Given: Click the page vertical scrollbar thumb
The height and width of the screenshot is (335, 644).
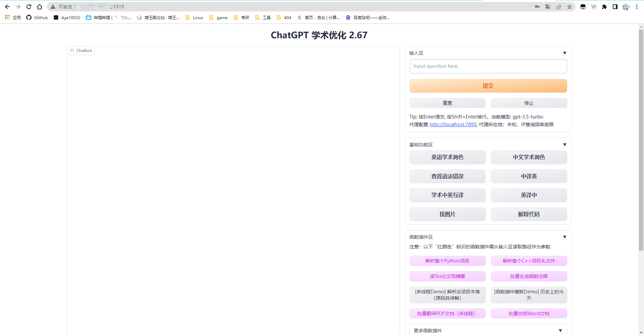Looking at the screenshot, I should pyautogui.click(x=641, y=140).
